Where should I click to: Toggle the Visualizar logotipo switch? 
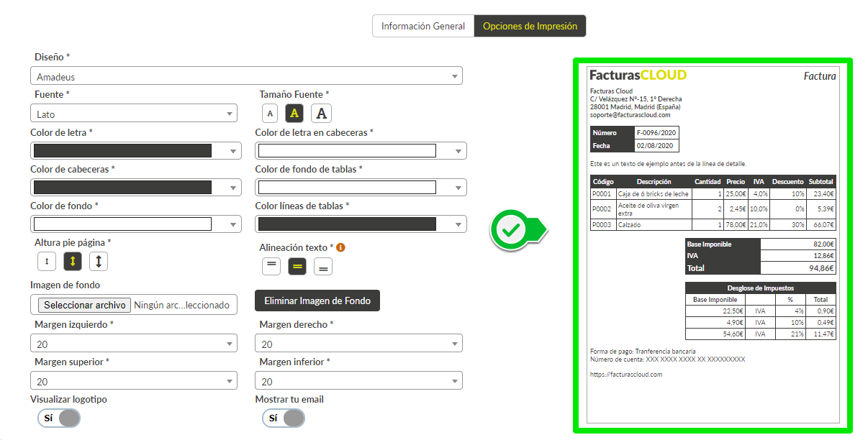59,418
